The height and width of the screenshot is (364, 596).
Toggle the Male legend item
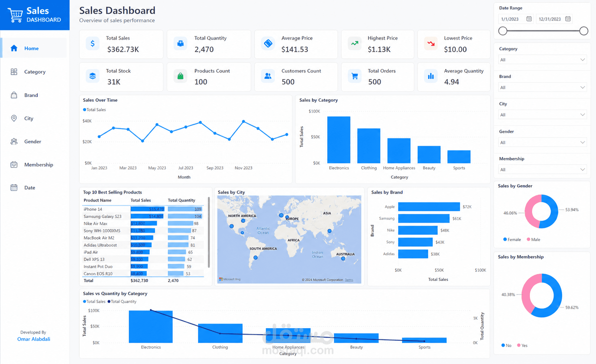tap(534, 240)
